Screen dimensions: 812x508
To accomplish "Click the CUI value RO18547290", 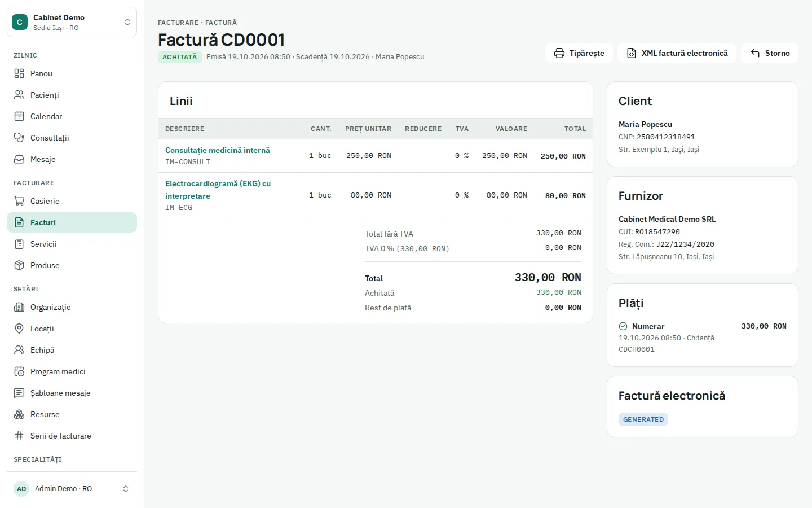I will pos(657,232).
